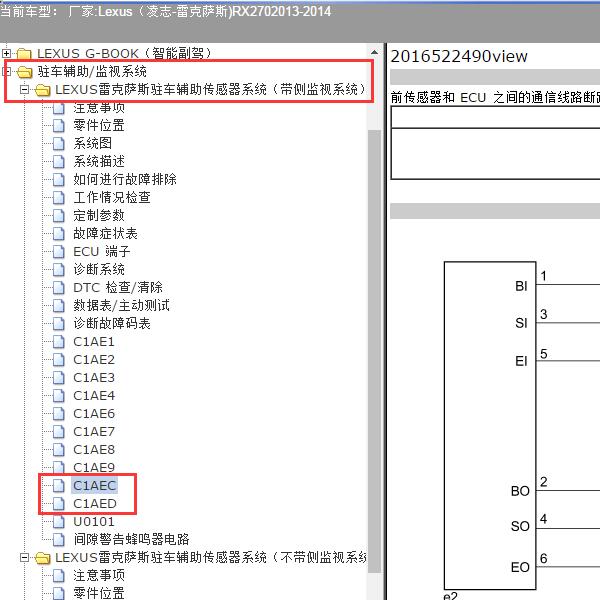Click the page icon next to C1AE6

[59, 413]
